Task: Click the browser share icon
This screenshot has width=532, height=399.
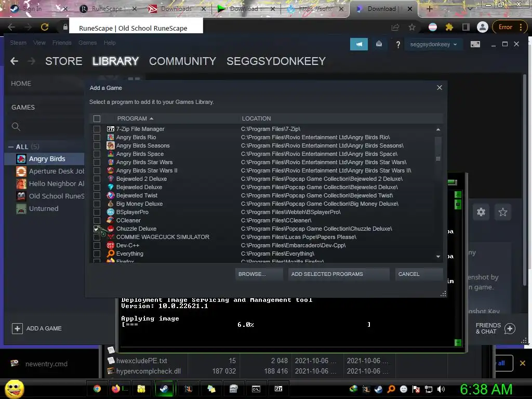Action: [x=395, y=27]
